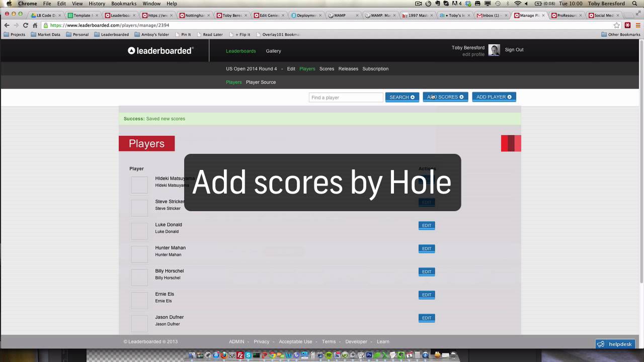644x362 pixels.
Task: Click the browser home icon
Action: (35, 25)
